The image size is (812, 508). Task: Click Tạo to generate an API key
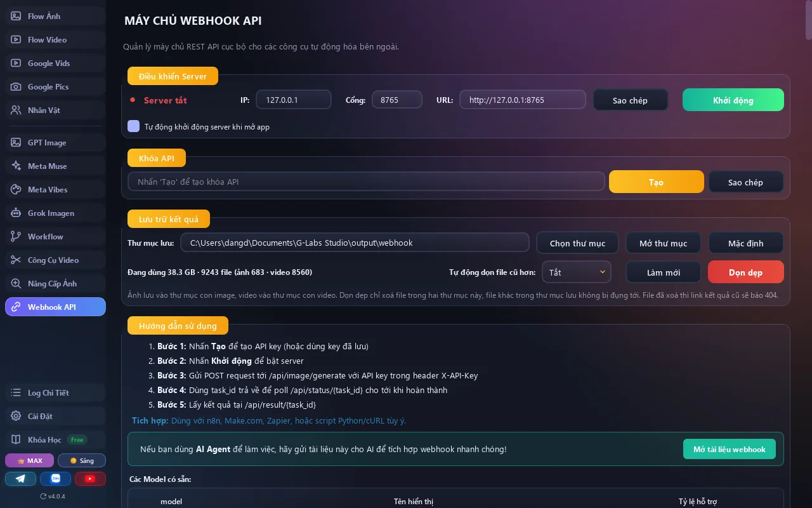click(x=657, y=182)
